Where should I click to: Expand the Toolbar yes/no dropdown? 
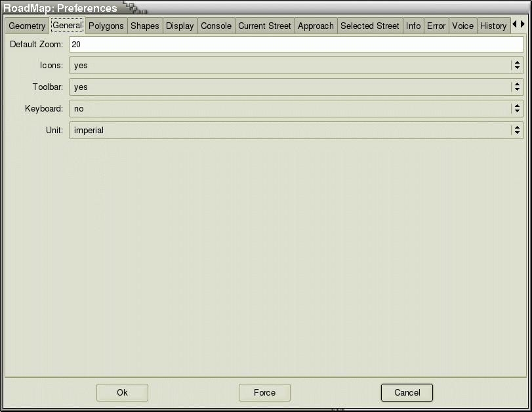click(296, 87)
